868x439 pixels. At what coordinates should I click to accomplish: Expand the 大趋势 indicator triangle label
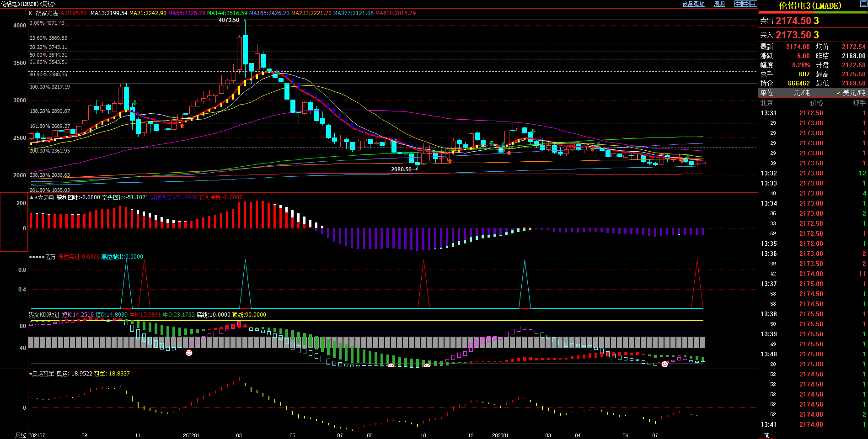point(32,197)
